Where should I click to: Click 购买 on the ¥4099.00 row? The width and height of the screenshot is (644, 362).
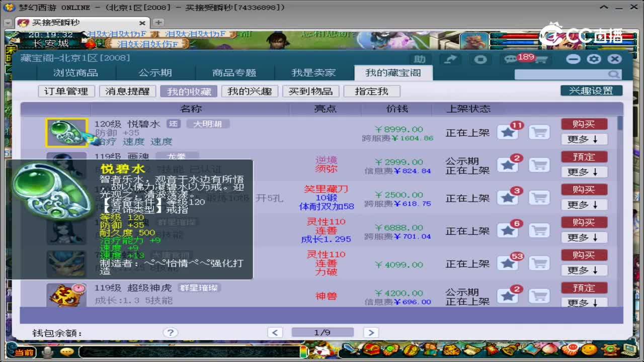point(584,255)
